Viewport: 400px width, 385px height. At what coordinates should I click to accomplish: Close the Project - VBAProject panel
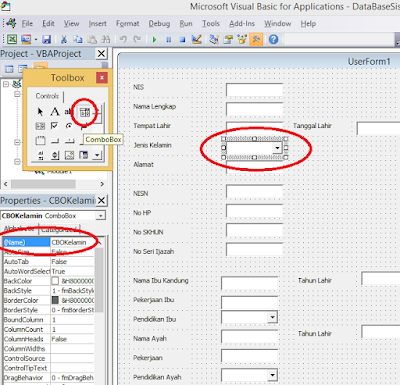pos(101,53)
